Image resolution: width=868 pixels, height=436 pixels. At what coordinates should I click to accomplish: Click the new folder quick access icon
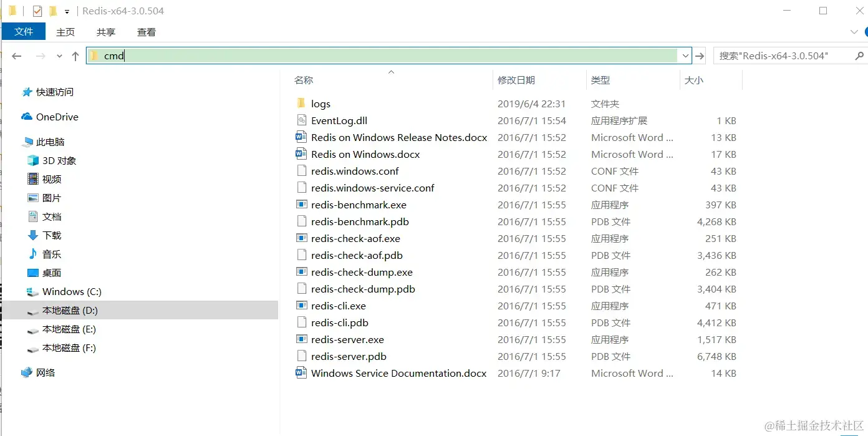point(53,11)
